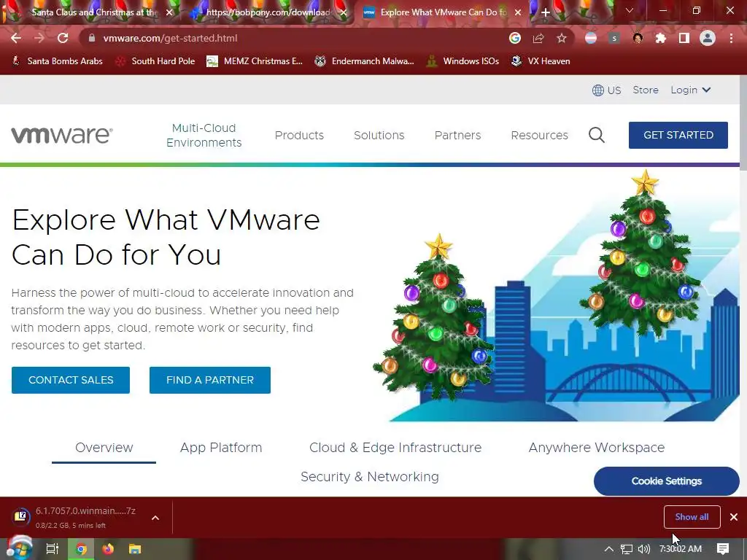
Task: Open the Windows ISOs bookmark
Action: 462,61
